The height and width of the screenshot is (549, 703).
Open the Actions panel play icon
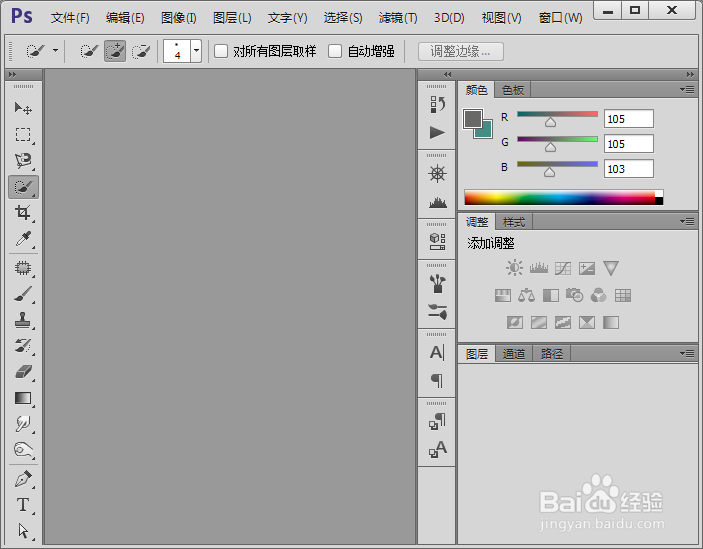(437, 133)
